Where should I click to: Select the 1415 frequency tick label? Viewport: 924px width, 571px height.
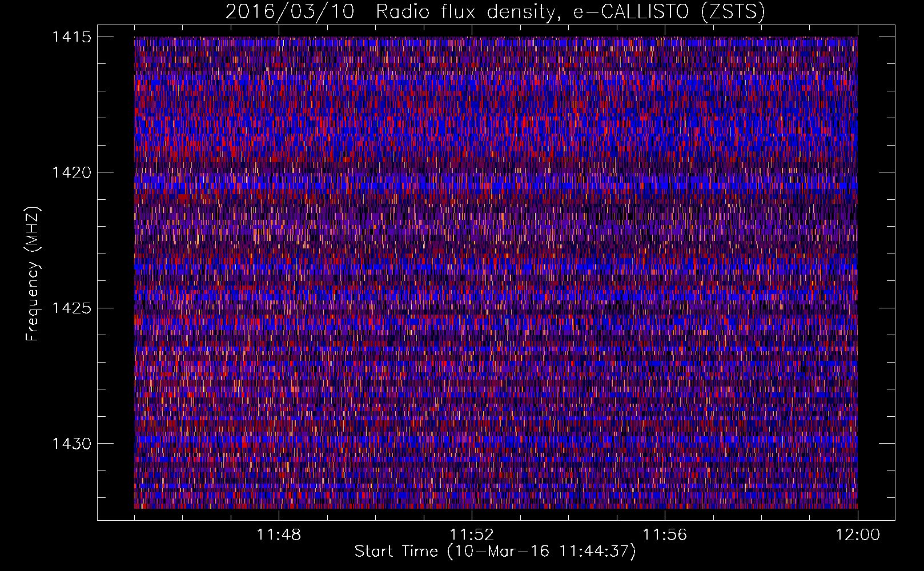pos(71,37)
